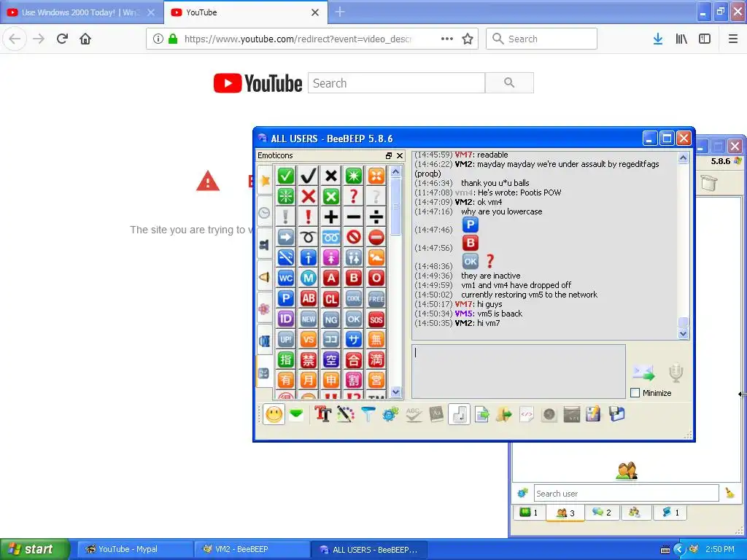The image size is (747, 560).
Task: Click the user list settings gear icon
Action: [x=522, y=494]
